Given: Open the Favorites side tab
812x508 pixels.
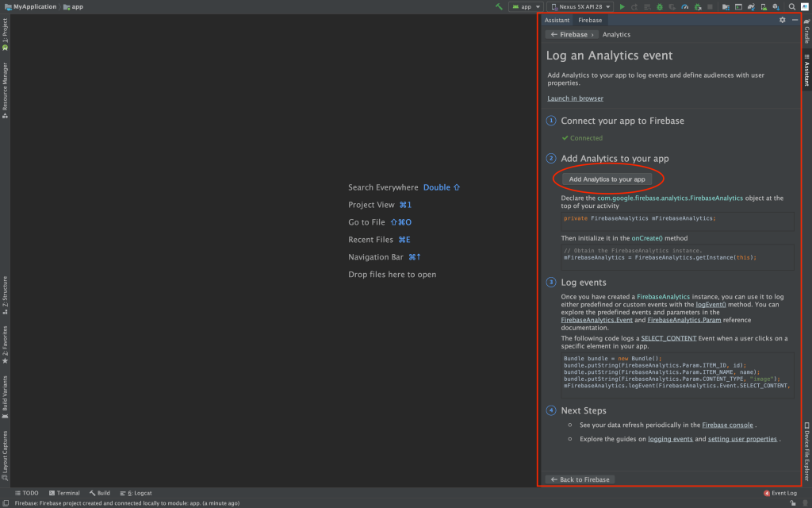Looking at the screenshot, I should [6, 344].
